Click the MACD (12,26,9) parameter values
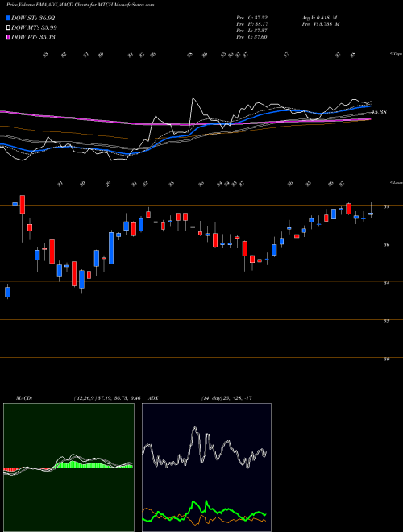The height and width of the screenshot is (532, 403). coord(106,398)
